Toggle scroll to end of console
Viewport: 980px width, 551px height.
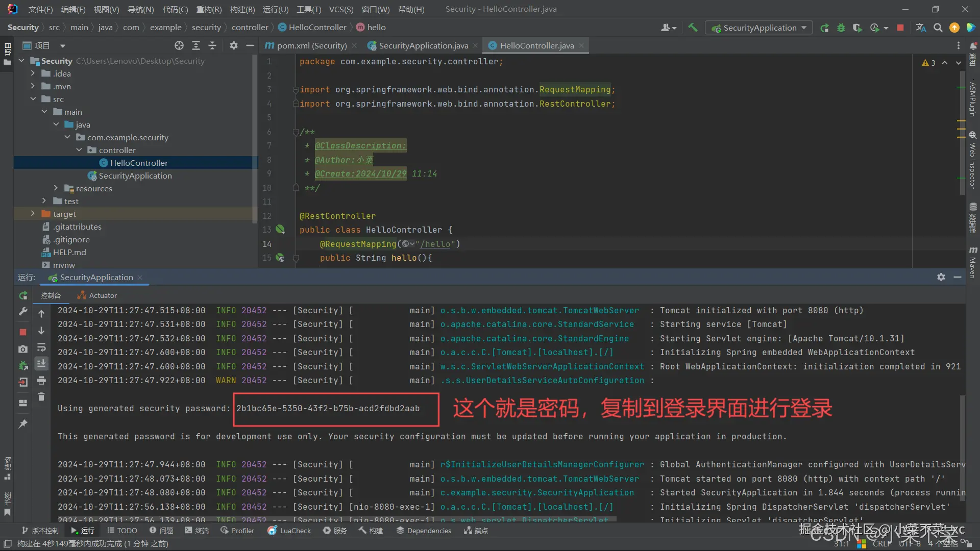pyautogui.click(x=41, y=364)
